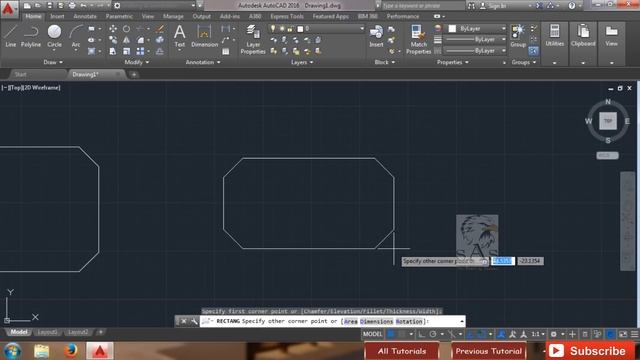The height and width of the screenshot is (360, 640).
Task: Click the Copy tool in Modify panel
Action: click(113, 40)
